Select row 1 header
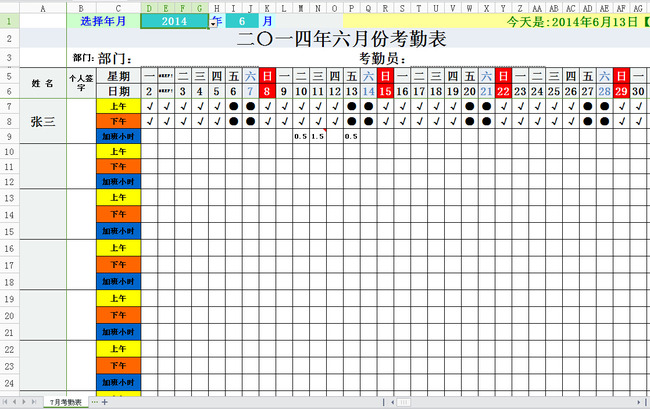The width and height of the screenshot is (650, 409). (x=9, y=21)
